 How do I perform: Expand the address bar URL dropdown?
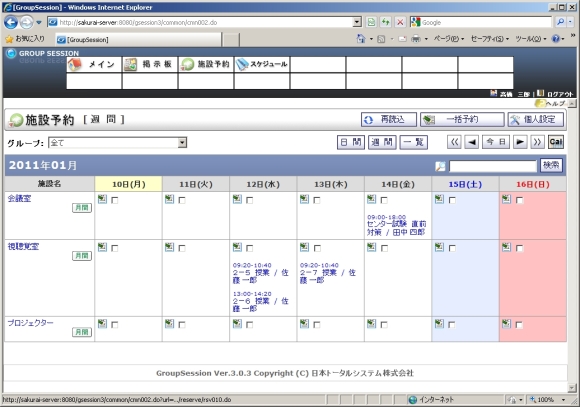(357, 22)
